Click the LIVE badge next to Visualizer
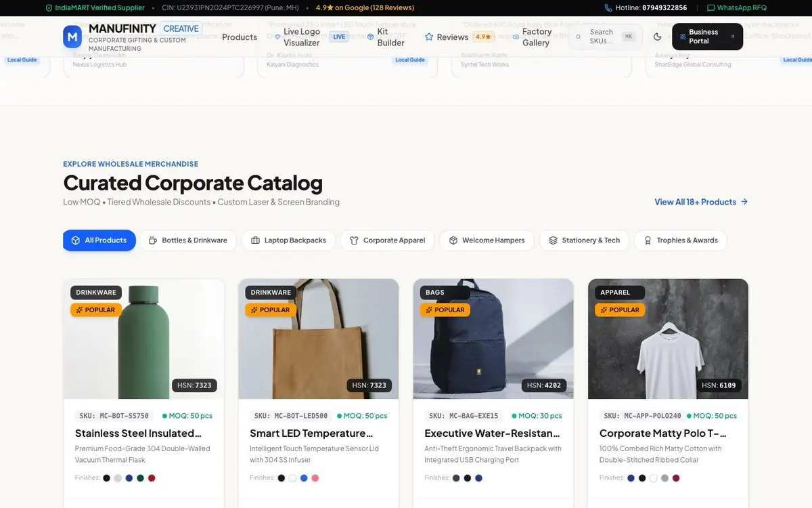 pyautogui.click(x=340, y=37)
